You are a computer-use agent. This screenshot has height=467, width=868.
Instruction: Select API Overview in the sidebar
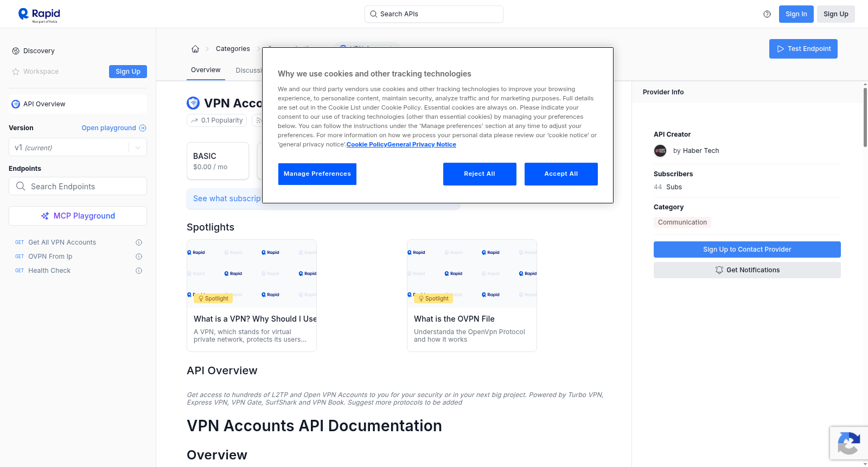78,104
